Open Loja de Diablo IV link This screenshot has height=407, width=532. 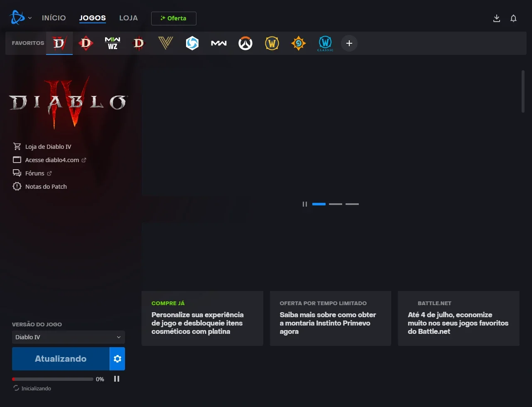pos(48,147)
